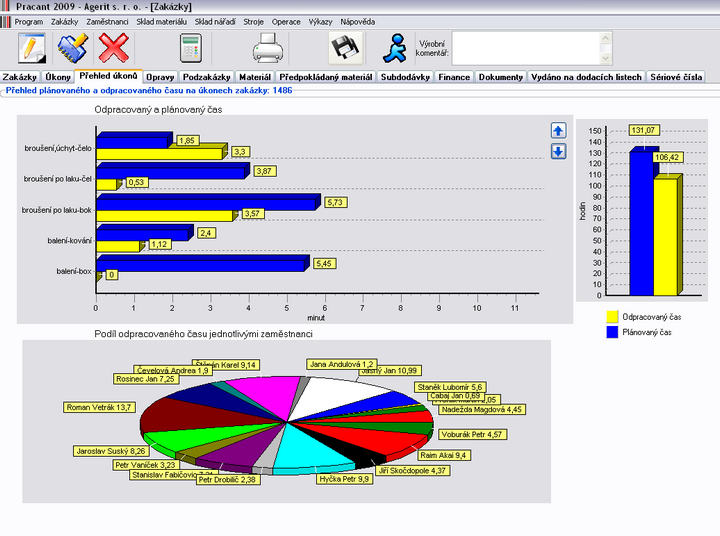This screenshot has height=536, width=720.
Task: Click the broušení,úchyt-čelo axis label
Action: 58,148
